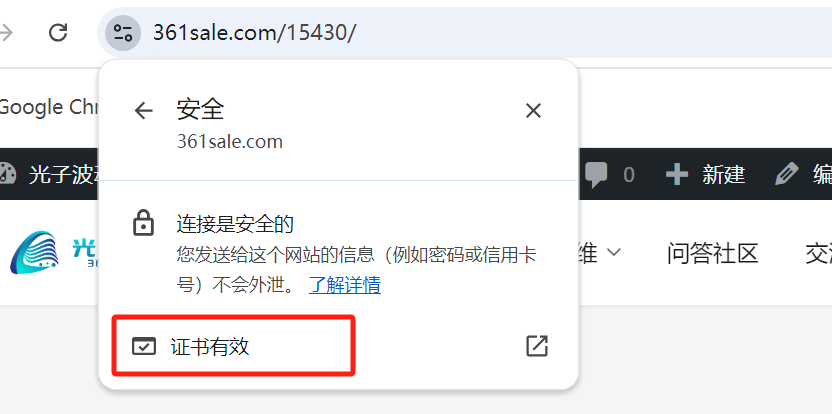832x414 pixels.
Task: Go forward with the browser arrow
Action: pos(5,33)
